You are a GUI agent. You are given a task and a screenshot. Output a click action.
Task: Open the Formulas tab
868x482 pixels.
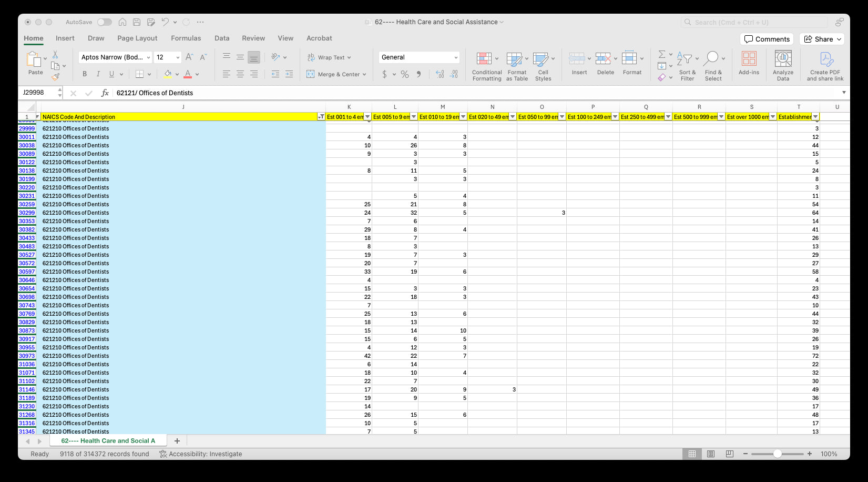click(186, 38)
